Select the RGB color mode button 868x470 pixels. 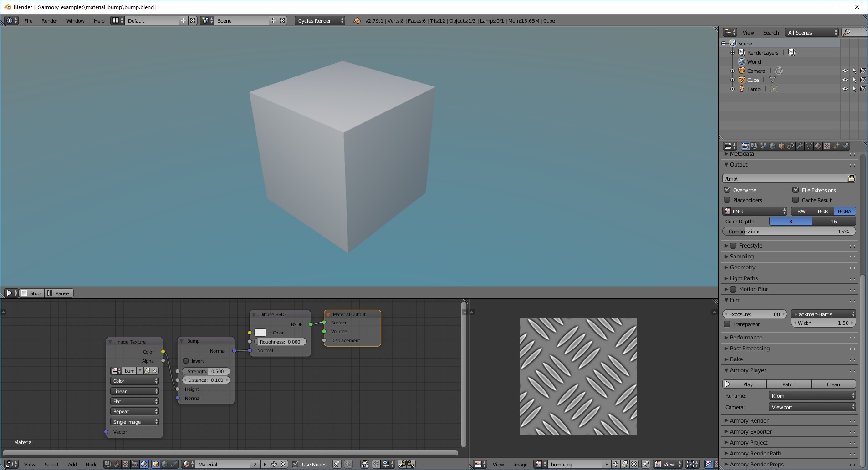(823, 211)
